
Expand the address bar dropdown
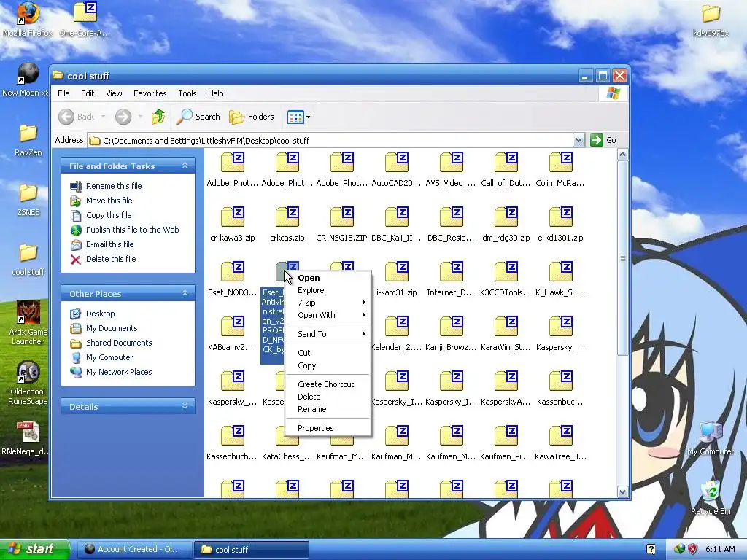tap(578, 140)
